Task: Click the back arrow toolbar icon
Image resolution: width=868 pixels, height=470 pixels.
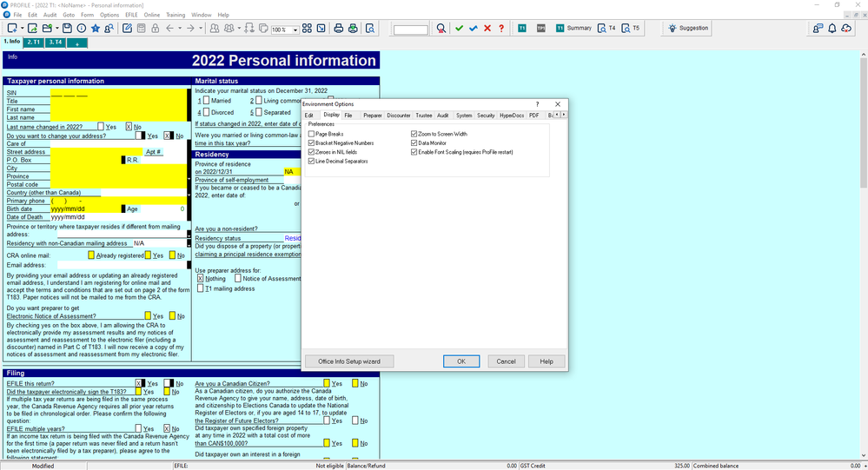Action: 170,28
